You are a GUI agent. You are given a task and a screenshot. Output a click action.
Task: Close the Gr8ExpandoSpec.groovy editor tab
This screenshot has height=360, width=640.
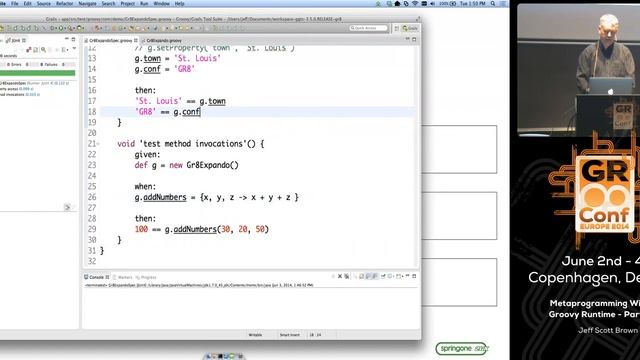136,40
